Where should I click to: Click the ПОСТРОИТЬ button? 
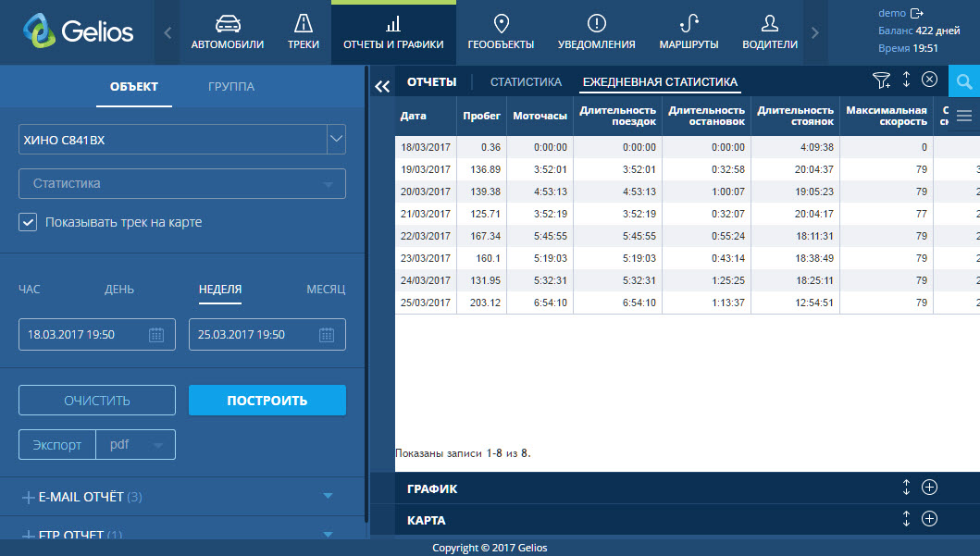point(267,401)
